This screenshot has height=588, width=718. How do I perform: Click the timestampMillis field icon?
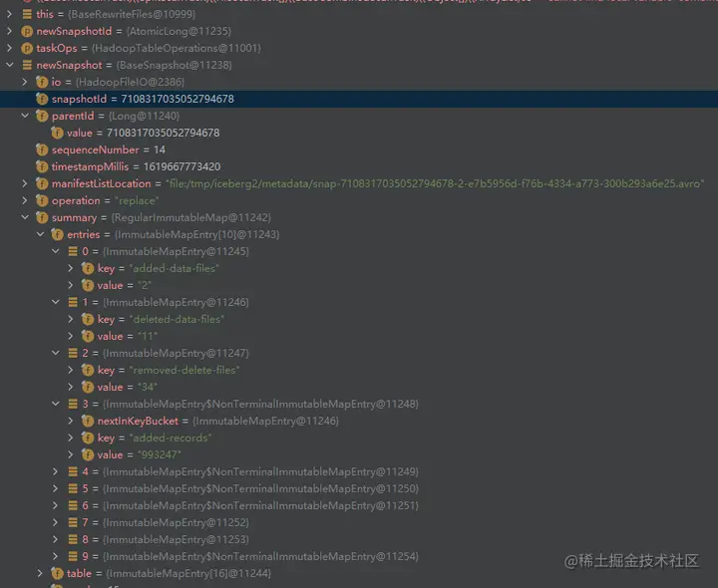pos(42,166)
